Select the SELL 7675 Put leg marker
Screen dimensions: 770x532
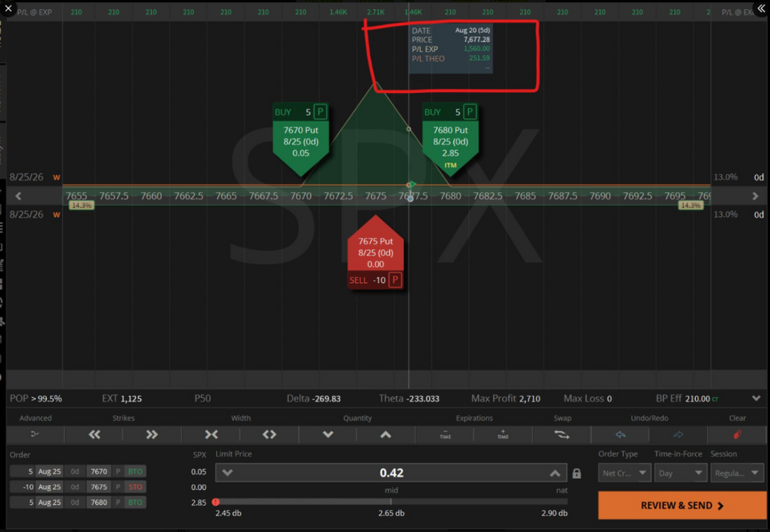coord(376,252)
